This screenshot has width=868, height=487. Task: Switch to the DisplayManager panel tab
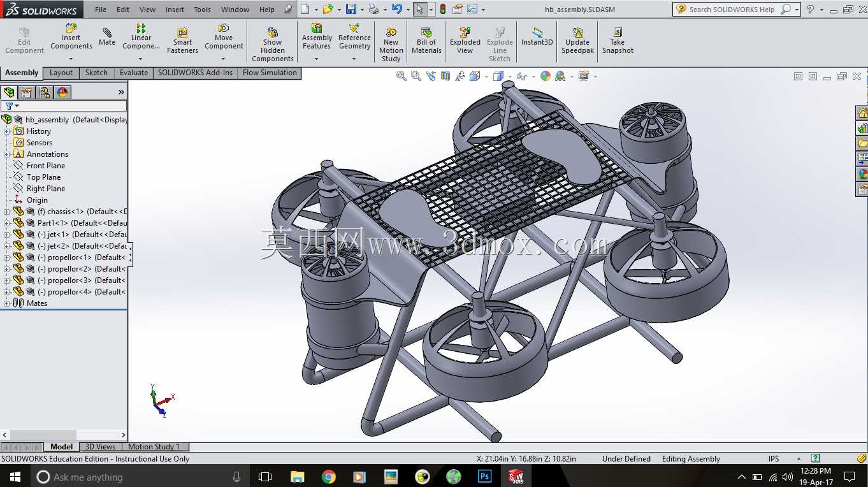[62, 92]
